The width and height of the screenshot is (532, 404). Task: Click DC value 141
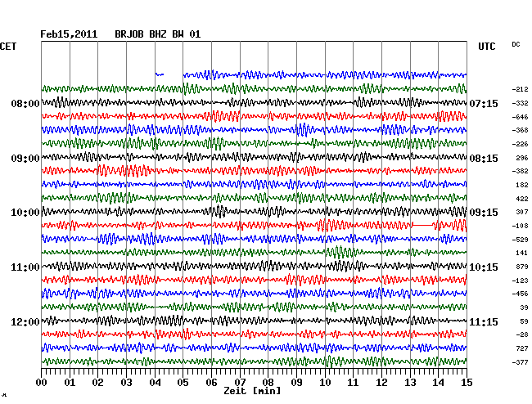[522, 253]
